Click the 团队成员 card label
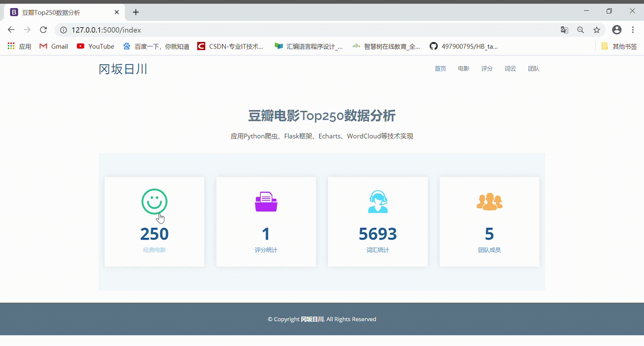 pos(489,250)
